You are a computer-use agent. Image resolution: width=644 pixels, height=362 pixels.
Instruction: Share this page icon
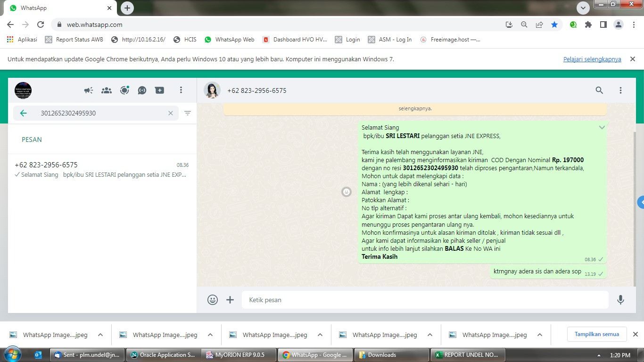(539, 25)
